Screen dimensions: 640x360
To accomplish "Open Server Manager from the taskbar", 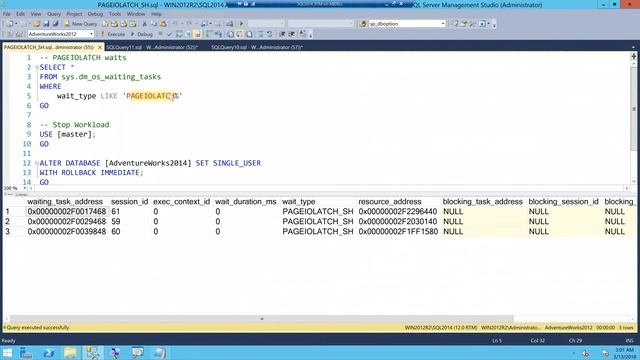I will click(26, 353).
